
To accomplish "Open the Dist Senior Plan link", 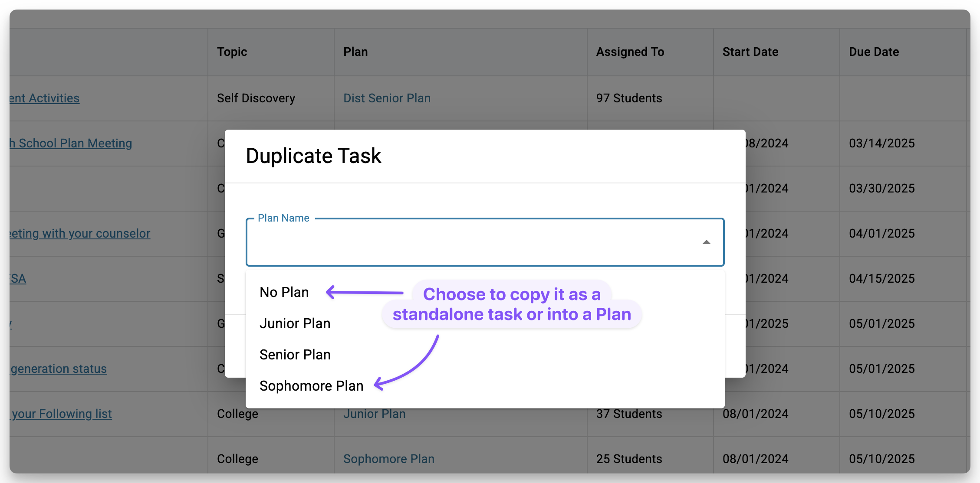I will point(387,98).
